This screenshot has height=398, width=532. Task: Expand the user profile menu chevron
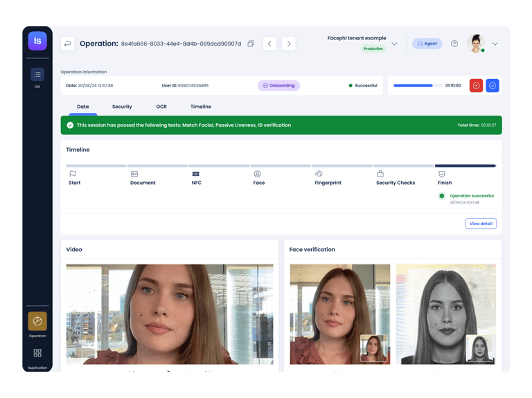point(495,44)
